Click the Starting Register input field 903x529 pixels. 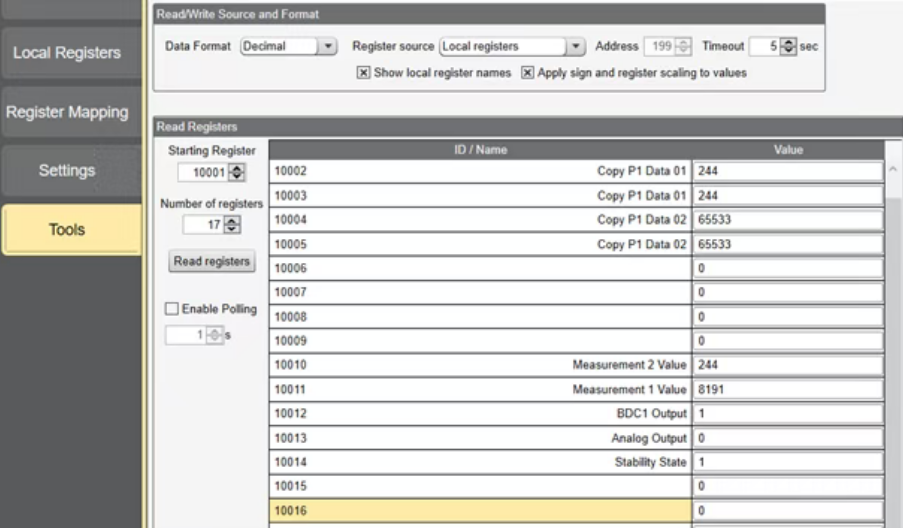coord(204,173)
